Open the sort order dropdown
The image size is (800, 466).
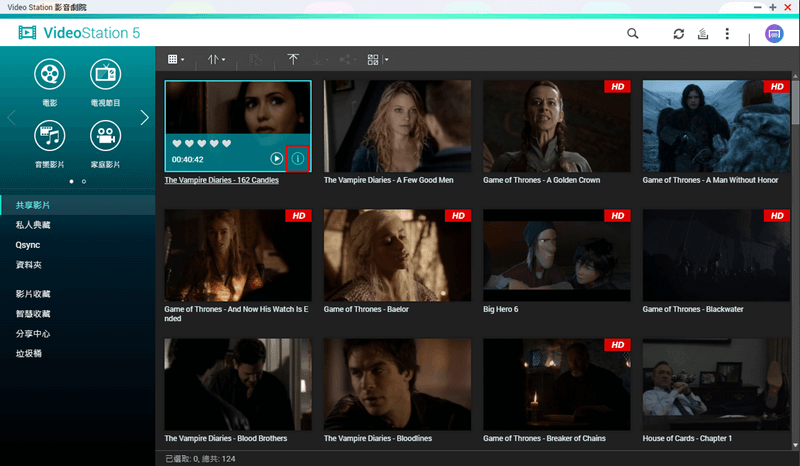coord(216,60)
